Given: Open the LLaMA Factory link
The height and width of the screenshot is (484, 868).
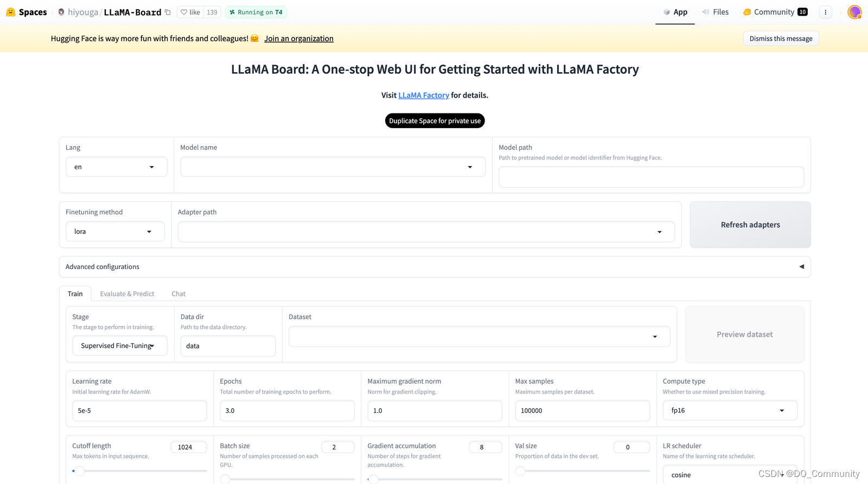Looking at the screenshot, I should point(424,95).
